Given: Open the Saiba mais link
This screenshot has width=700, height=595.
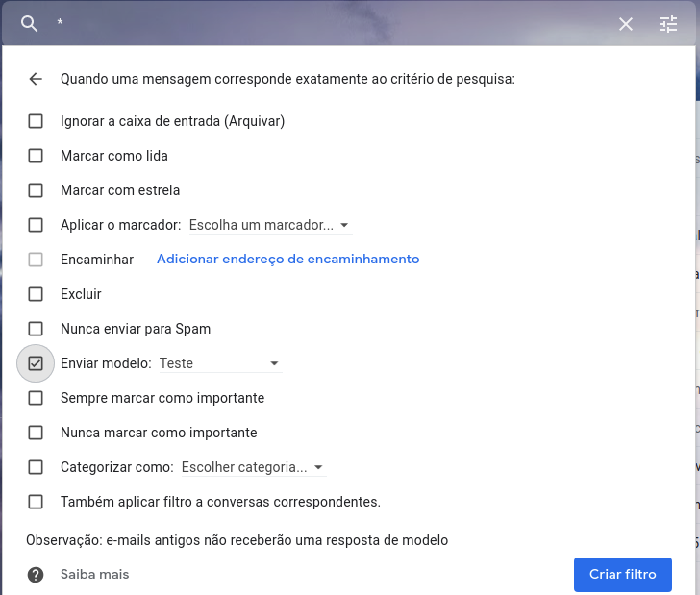Looking at the screenshot, I should click(x=94, y=575).
